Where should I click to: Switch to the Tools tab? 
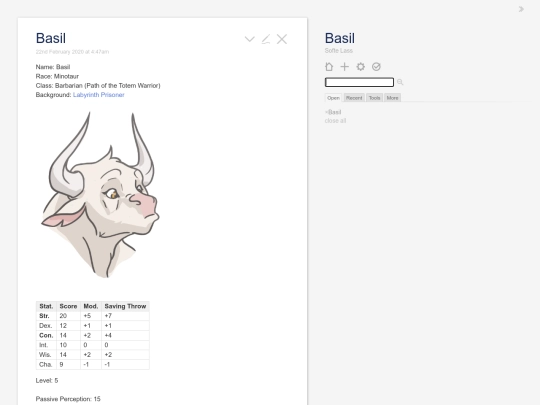(x=374, y=98)
